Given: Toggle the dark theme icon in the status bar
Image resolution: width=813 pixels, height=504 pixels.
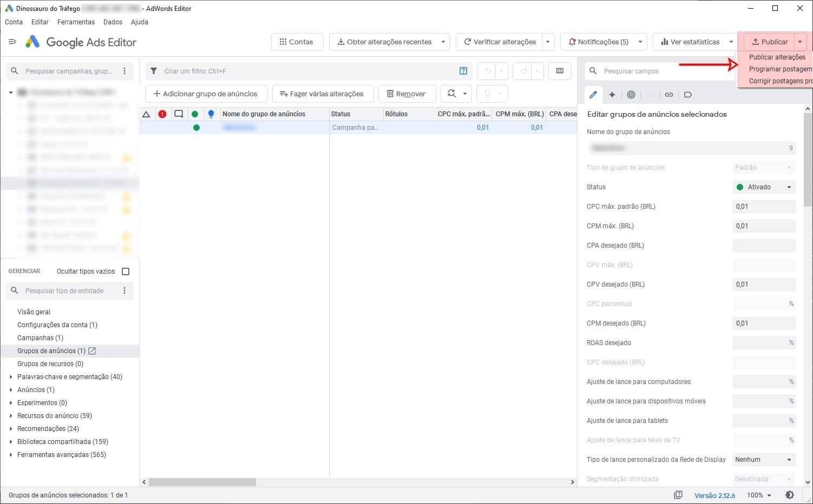Looking at the screenshot, I should click(x=790, y=495).
